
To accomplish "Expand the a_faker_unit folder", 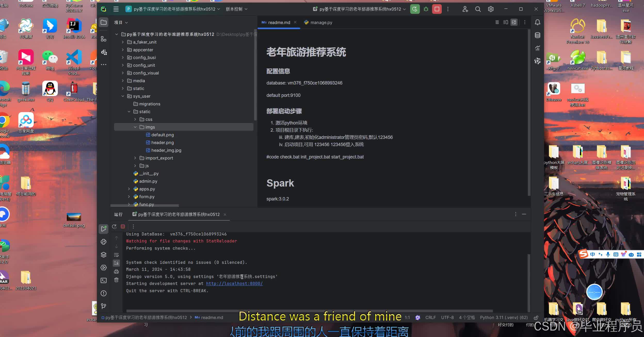I will pos(123,42).
